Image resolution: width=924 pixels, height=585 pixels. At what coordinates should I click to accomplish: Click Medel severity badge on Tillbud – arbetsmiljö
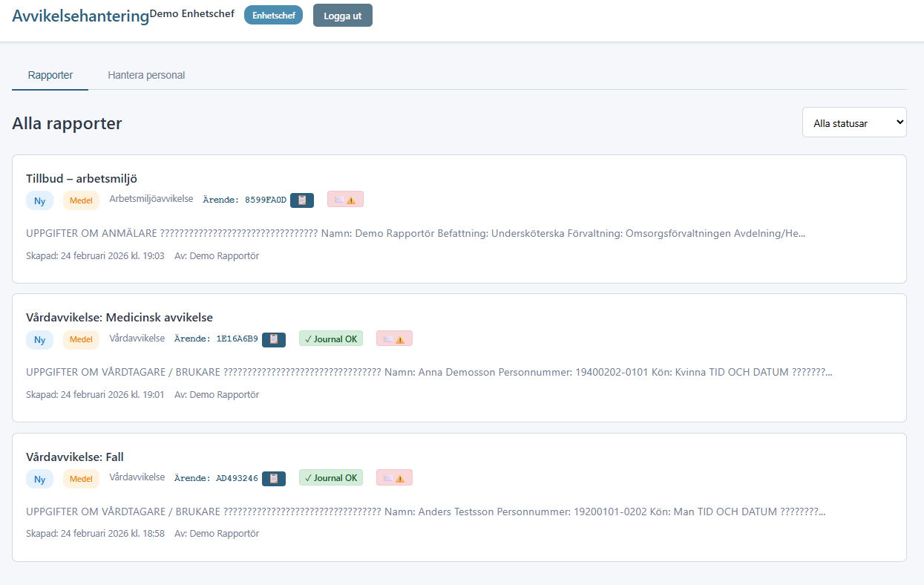81,200
